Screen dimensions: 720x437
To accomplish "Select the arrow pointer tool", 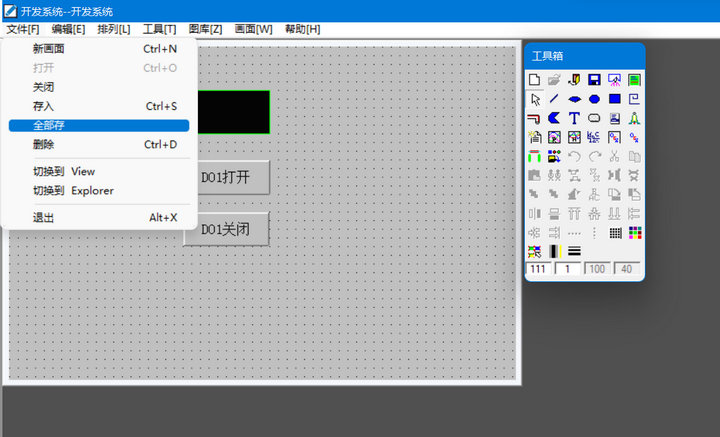I will click(534, 99).
